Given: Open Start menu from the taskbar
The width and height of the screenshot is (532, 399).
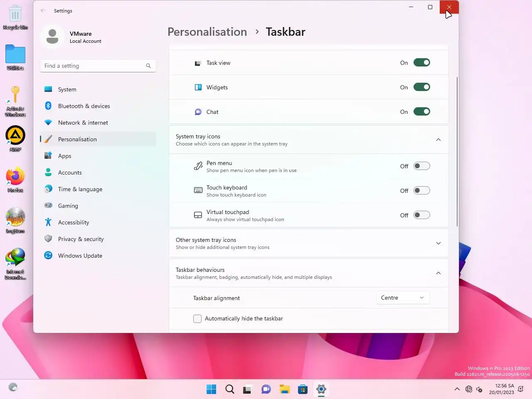Looking at the screenshot, I should click(211, 389).
